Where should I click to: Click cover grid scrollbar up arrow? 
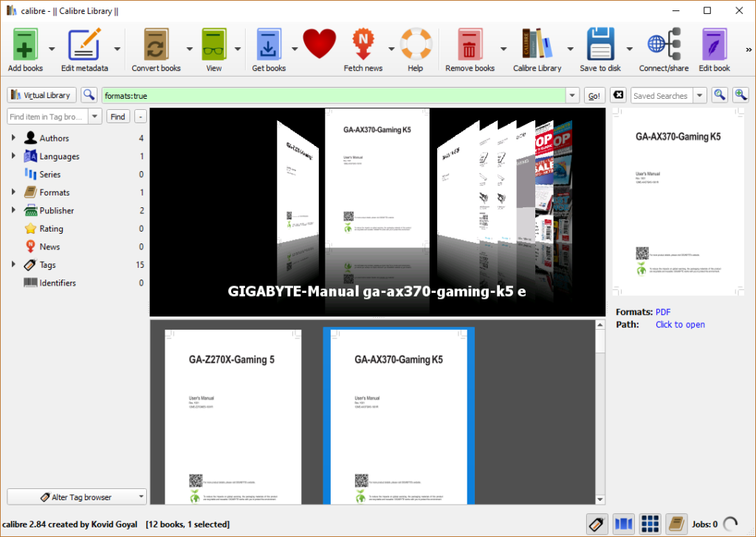[x=599, y=325]
